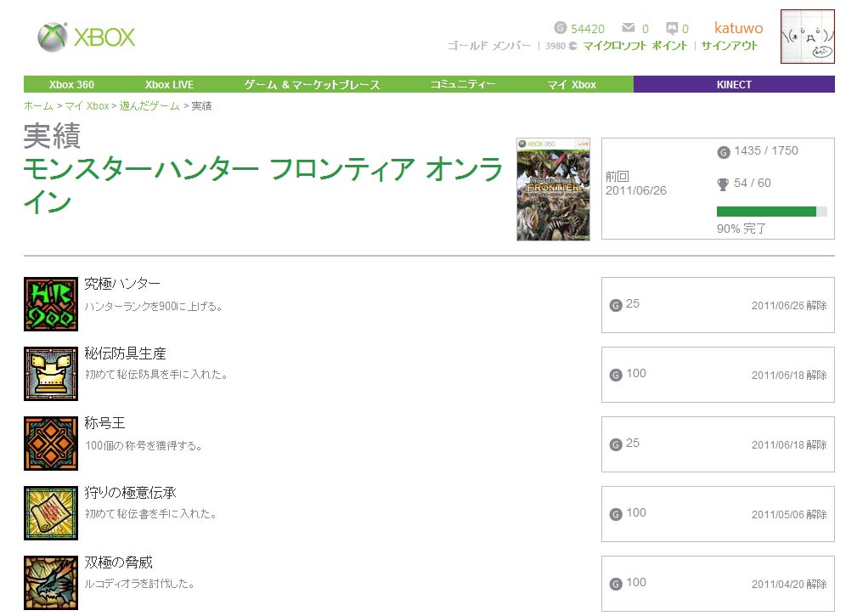Click the 称号王 achievement title
Image resolution: width=846 pixels, height=616 pixels.
[x=104, y=423]
